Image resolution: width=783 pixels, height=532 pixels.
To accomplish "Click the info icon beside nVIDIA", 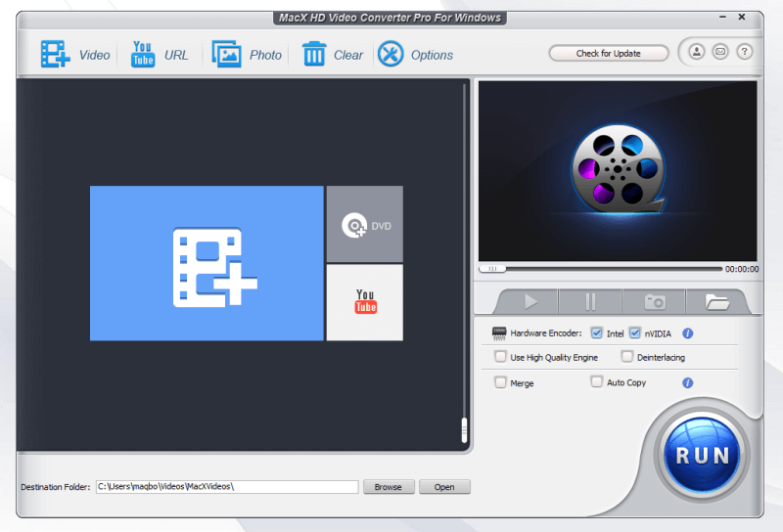I will (688, 333).
